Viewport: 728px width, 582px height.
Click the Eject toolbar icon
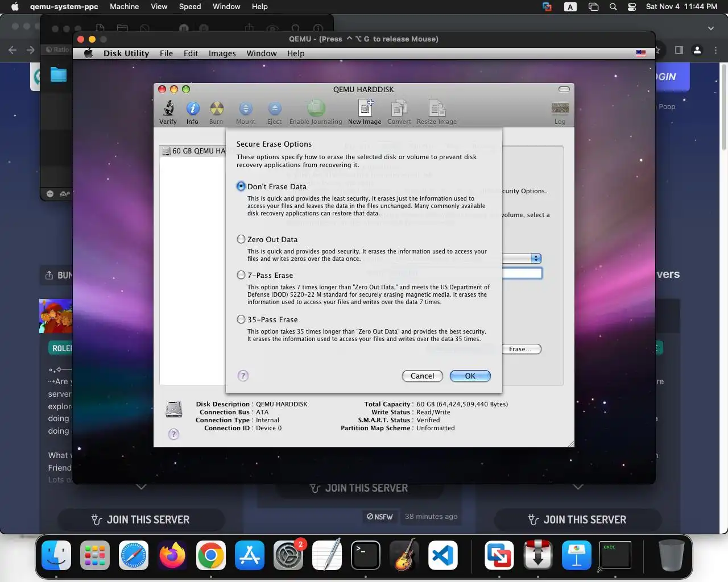point(274,109)
